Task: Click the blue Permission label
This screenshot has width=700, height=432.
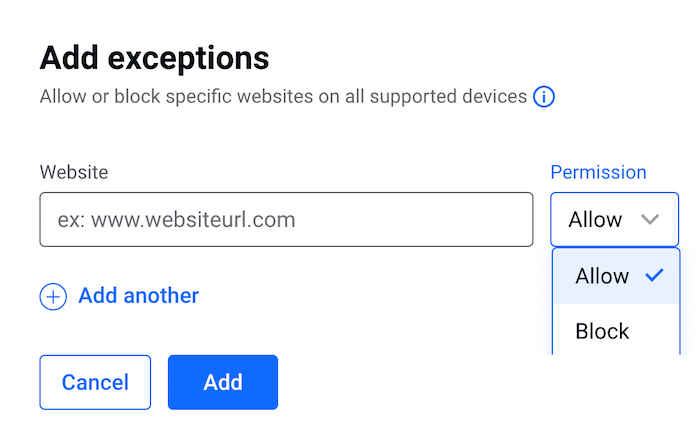Action: pyautogui.click(x=598, y=172)
